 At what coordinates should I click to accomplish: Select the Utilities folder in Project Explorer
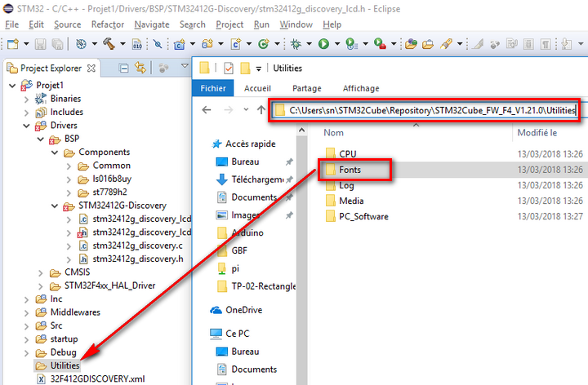point(65,366)
